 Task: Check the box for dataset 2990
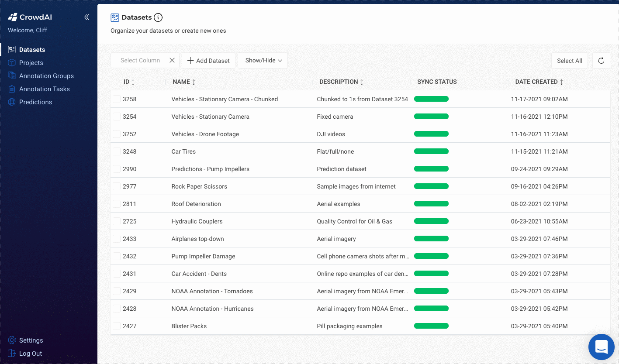(117, 169)
